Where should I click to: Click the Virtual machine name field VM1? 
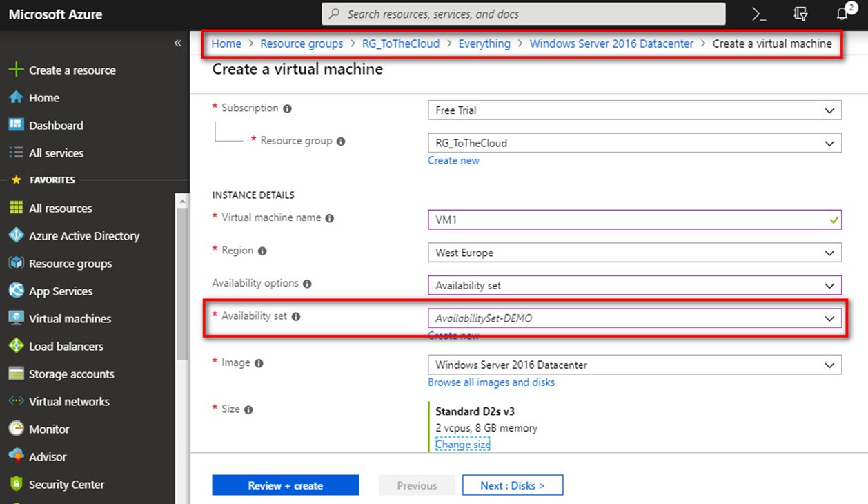[635, 220]
